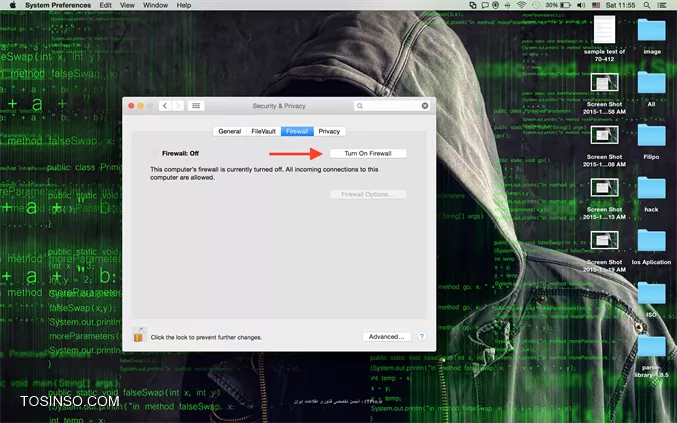This screenshot has width=677, height=423.
Task: Click the battery status icon
Action: coord(565,5)
